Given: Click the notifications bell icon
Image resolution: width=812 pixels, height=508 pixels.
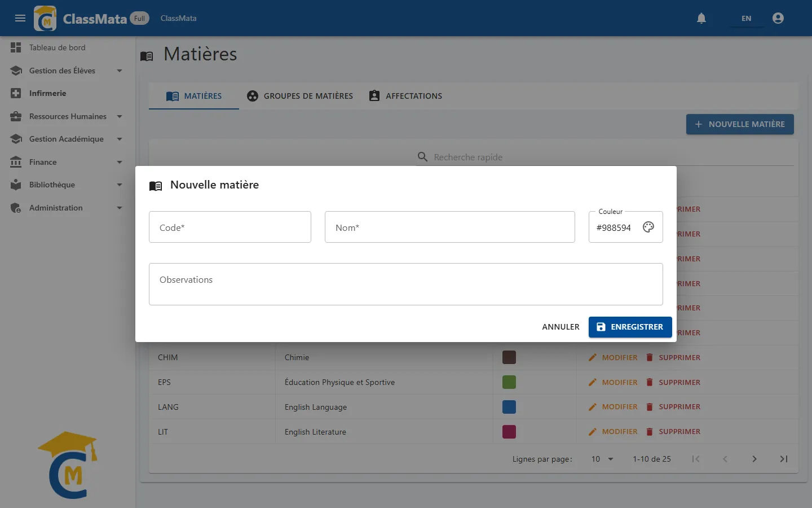Looking at the screenshot, I should click(701, 18).
